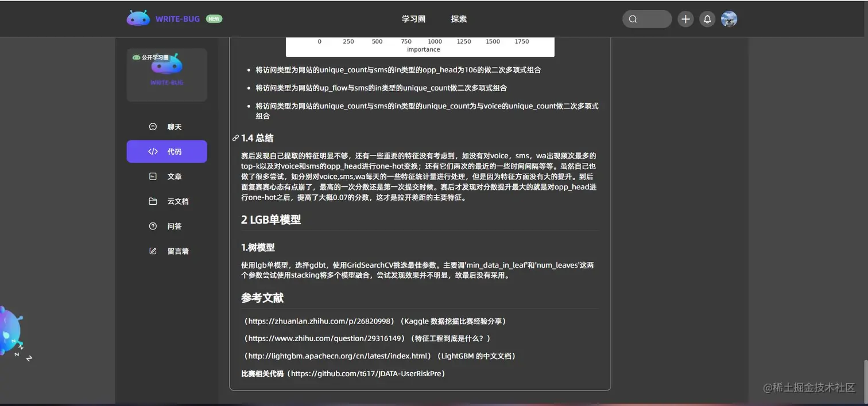The image size is (868, 406).
Task: Open the zhuanlan.zhihu.com/p/26820998 link
Action: coord(320,321)
